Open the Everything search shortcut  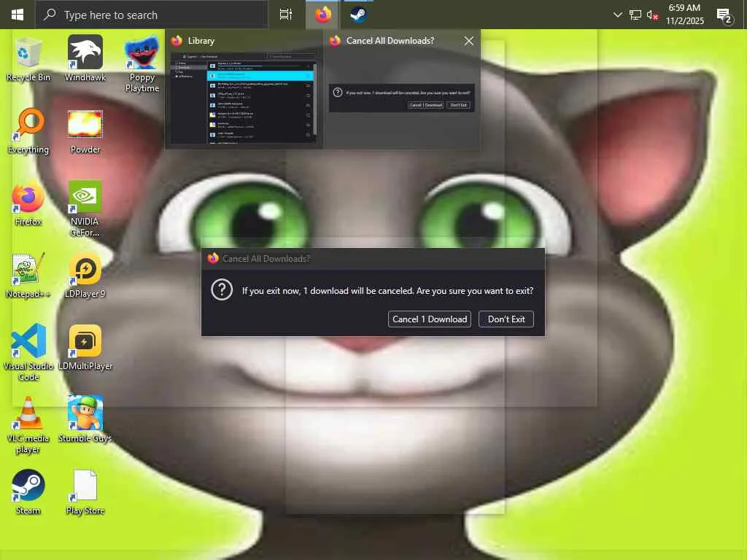[28, 131]
